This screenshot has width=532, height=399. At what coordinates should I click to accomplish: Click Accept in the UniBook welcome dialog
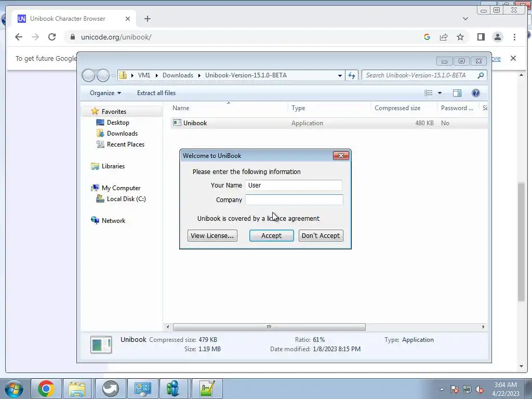click(x=271, y=235)
